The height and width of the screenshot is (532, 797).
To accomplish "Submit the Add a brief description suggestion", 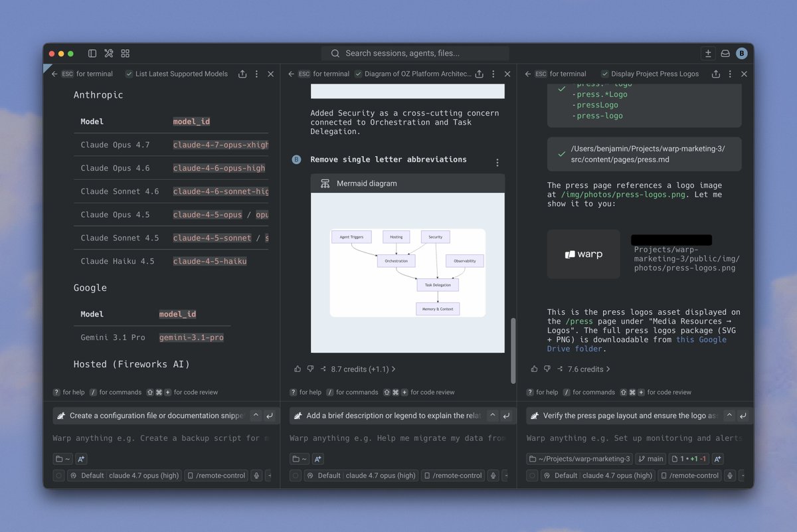I will 506,416.
